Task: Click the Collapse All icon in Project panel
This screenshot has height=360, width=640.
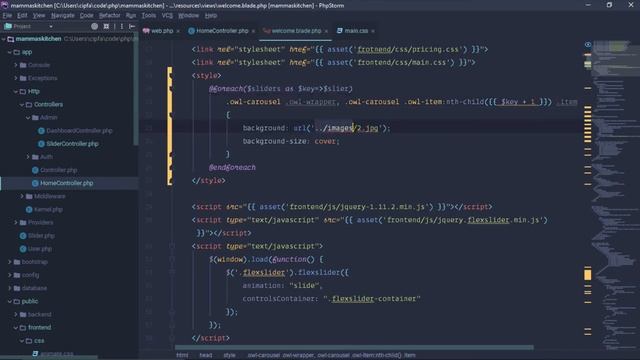Action: [106, 26]
